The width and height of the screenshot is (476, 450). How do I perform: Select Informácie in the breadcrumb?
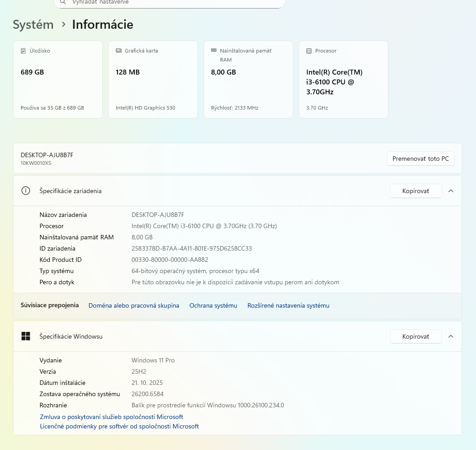click(102, 25)
